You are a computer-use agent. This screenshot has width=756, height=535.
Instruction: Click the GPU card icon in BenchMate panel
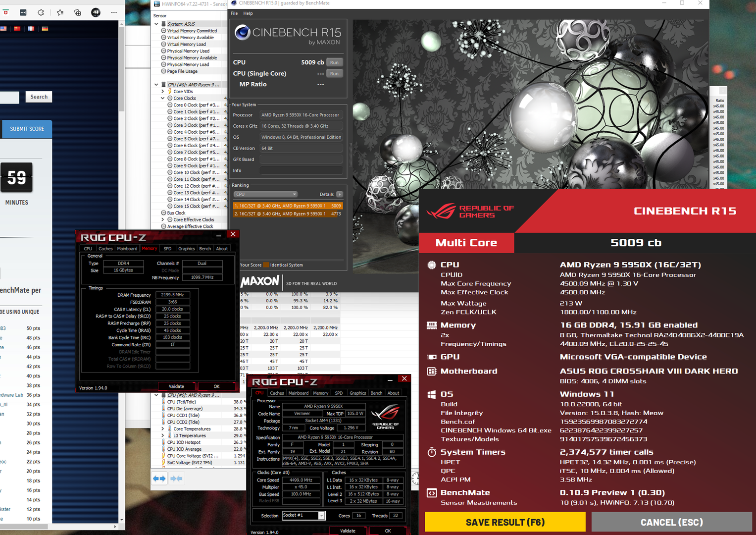432,357
